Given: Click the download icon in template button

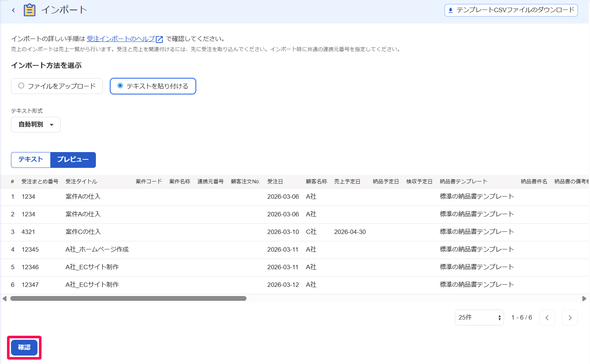Looking at the screenshot, I should click(451, 10).
